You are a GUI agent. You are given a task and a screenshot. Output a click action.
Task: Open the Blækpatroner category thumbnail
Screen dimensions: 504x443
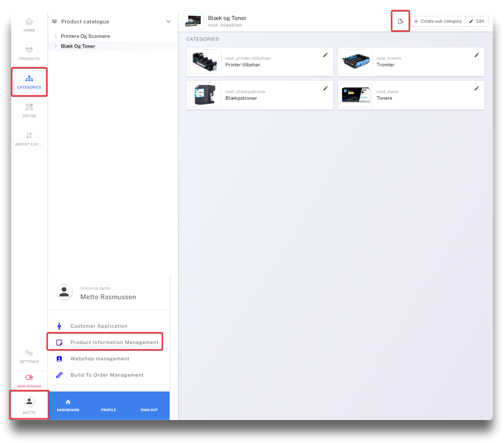pos(205,95)
